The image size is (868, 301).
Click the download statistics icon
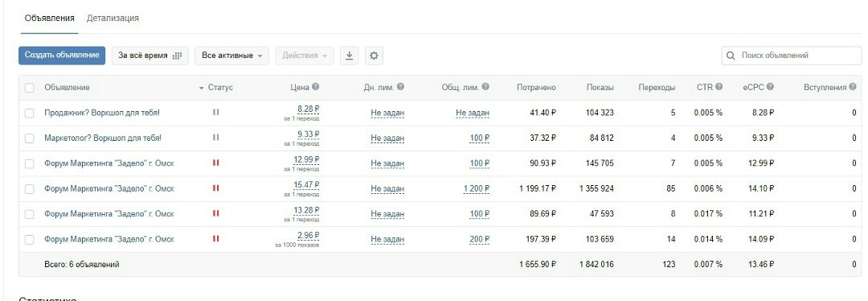pyautogui.click(x=349, y=56)
